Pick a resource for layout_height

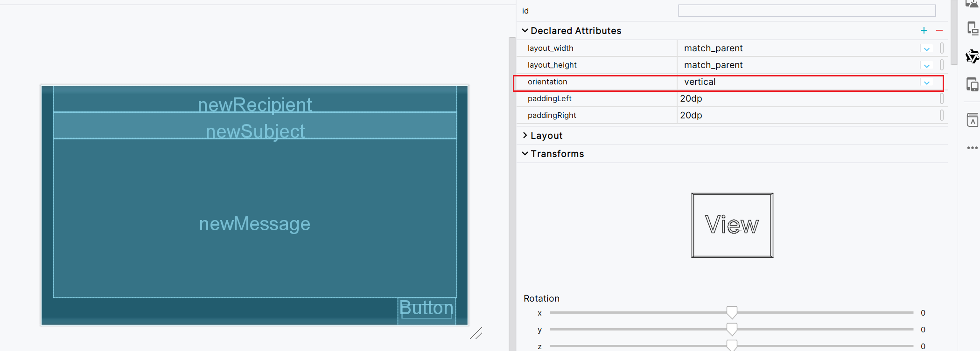tap(942, 65)
